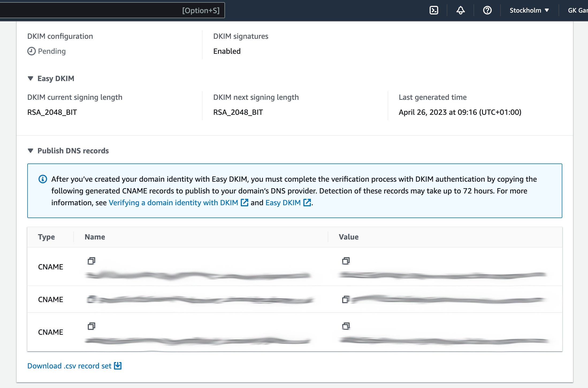Image resolution: width=588 pixels, height=388 pixels.
Task: Open the GK account menu
Action: click(x=578, y=10)
